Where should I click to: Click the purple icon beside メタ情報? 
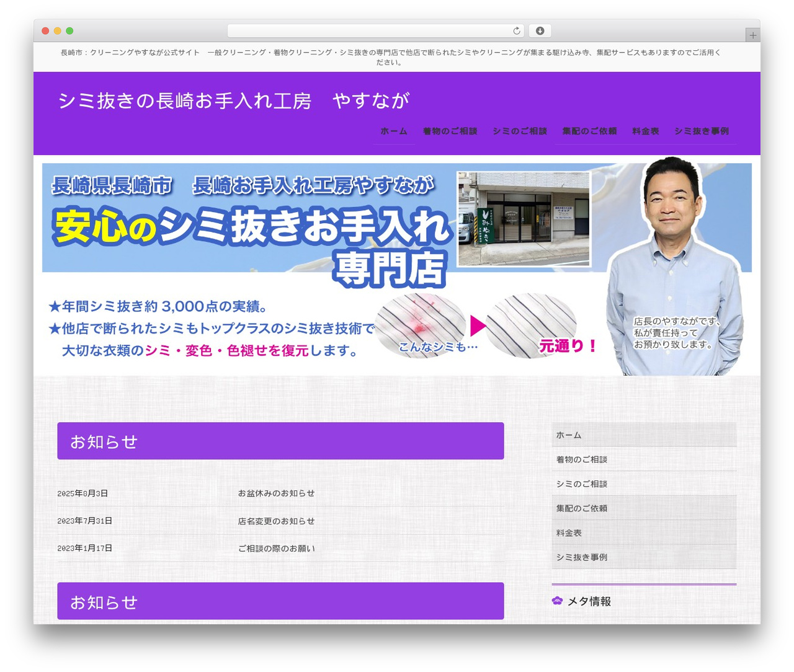click(x=557, y=601)
